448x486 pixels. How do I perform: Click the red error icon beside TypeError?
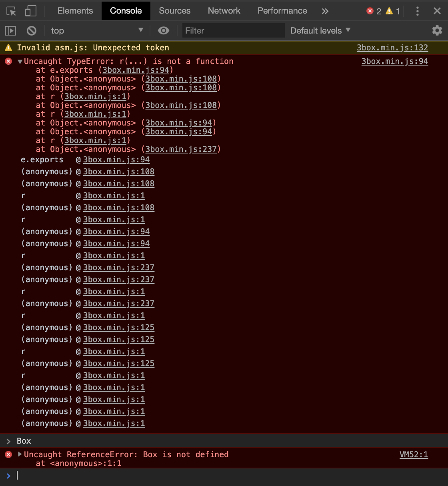tap(8, 61)
